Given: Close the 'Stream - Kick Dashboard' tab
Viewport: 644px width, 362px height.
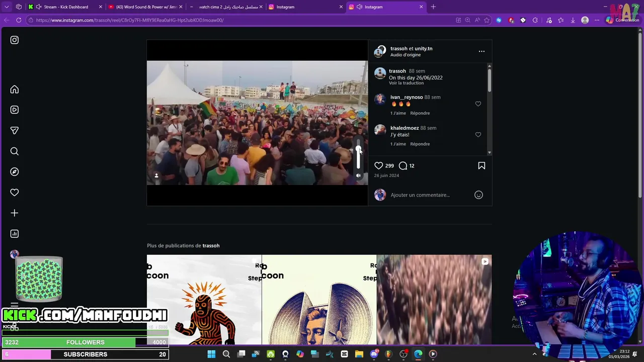Looking at the screenshot, I should coord(100,7).
